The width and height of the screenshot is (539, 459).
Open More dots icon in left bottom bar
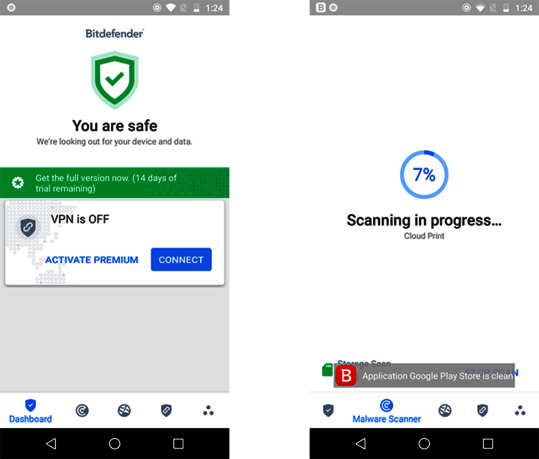(x=208, y=411)
